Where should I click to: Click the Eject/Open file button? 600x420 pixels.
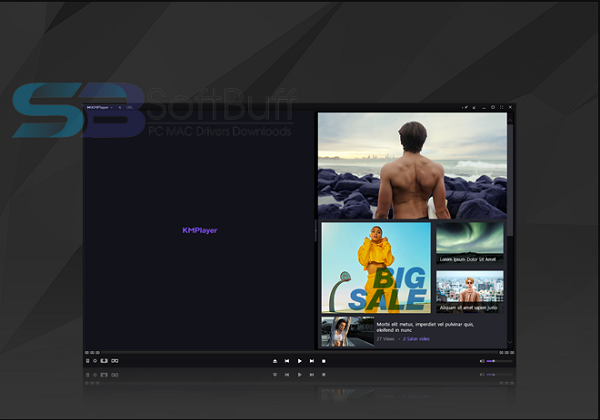pyautogui.click(x=275, y=361)
